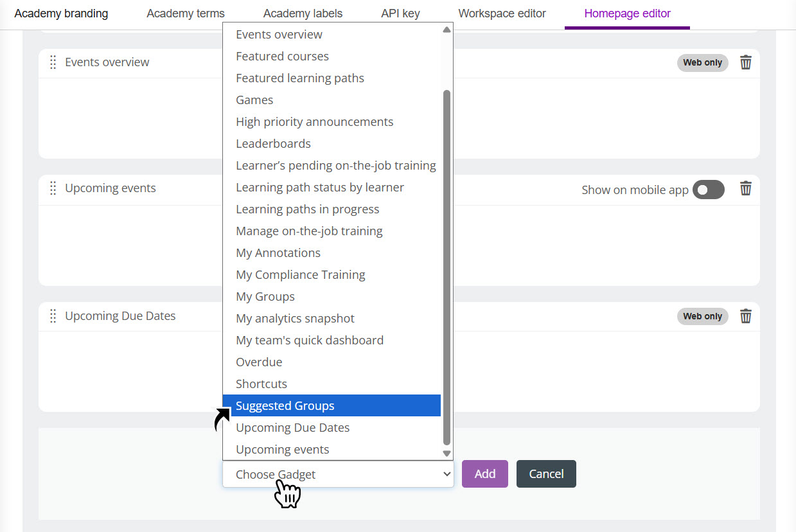The image size is (796, 532).
Task: Enable Show on mobile app for Upcoming events
Action: click(708, 189)
